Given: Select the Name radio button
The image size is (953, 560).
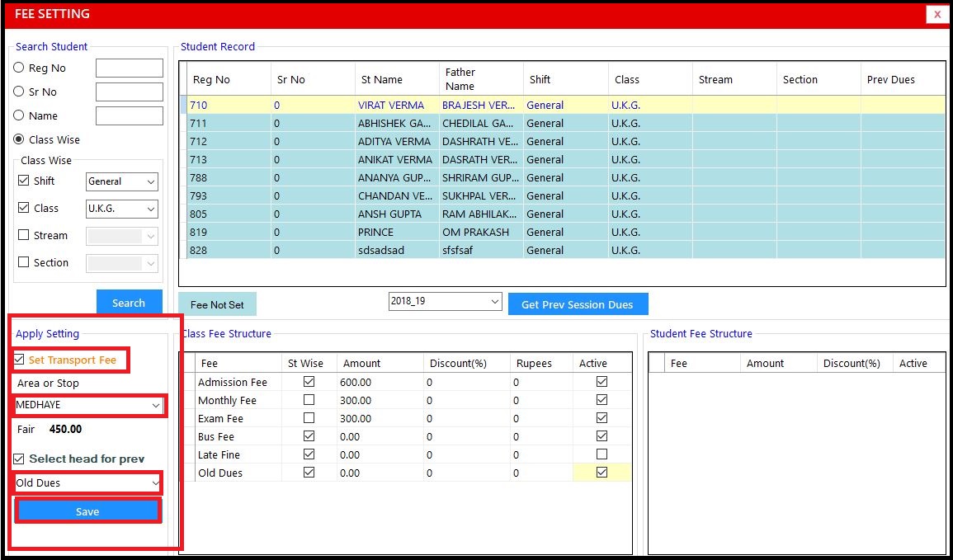Looking at the screenshot, I should click(x=19, y=116).
